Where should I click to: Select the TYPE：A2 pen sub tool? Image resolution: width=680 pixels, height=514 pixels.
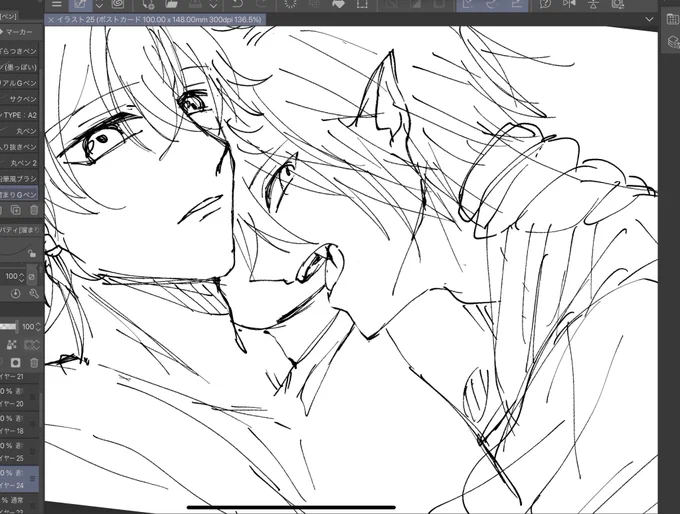19,115
